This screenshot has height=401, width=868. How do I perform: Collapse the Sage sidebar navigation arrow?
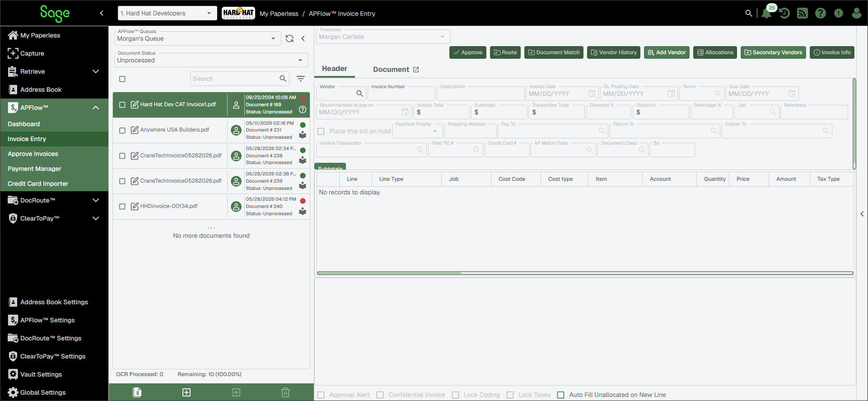(x=102, y=13)
